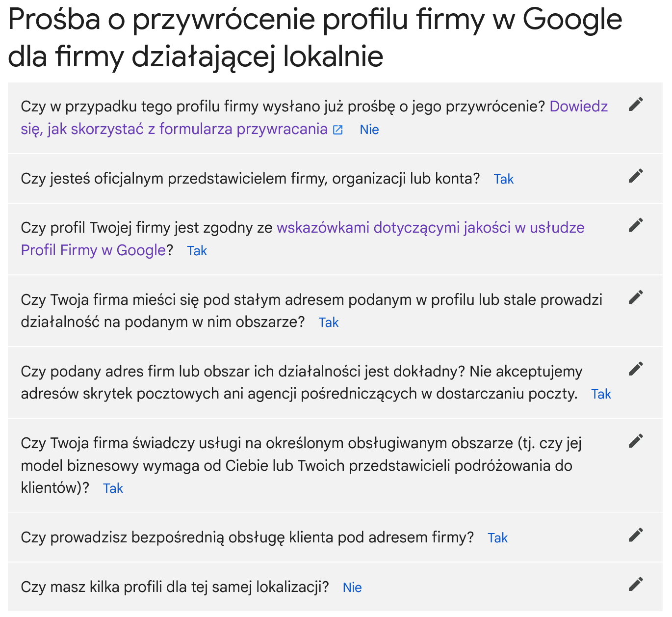Screen dimensions: 672x617
Task: Click "Nie" answer on the restoration question
Action: pos(369,130)
